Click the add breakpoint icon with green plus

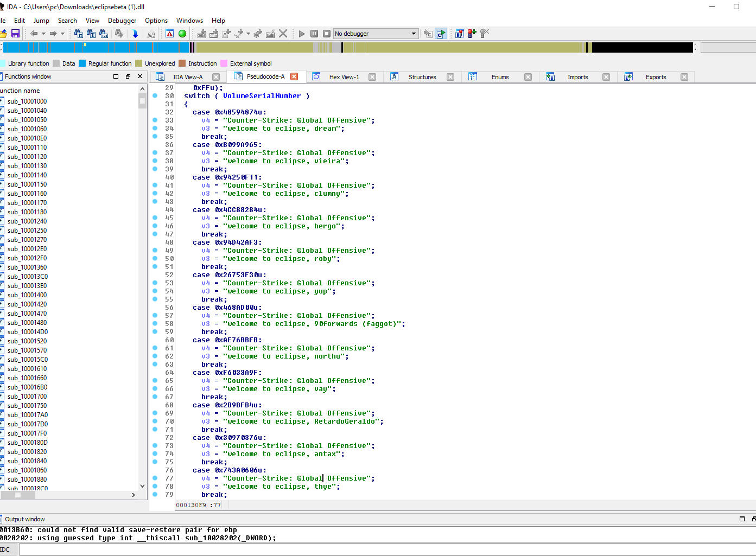pyautogui.click(x=472, y=34)
